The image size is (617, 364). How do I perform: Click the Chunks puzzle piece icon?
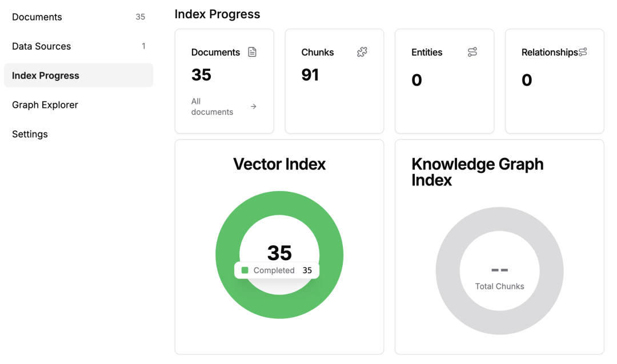(x=362, y=52)
